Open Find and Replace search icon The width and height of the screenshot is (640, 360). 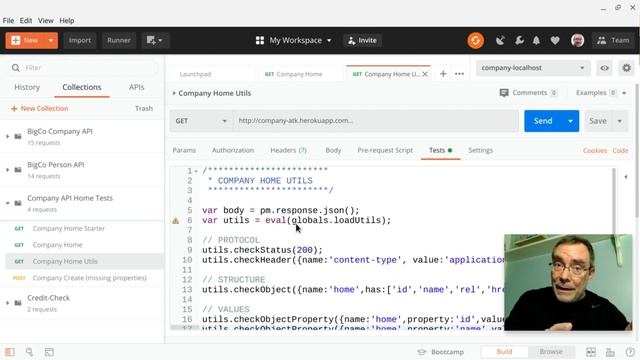coord(29,352)
